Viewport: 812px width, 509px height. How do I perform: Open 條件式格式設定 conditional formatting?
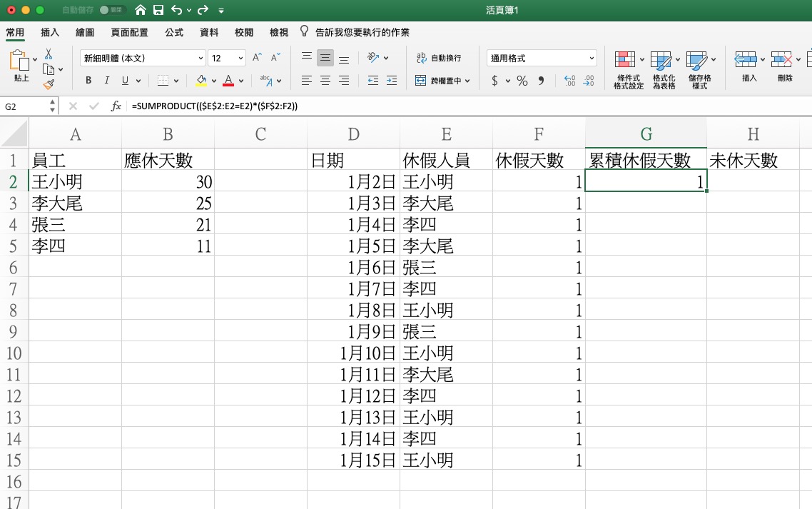[628, 70]
